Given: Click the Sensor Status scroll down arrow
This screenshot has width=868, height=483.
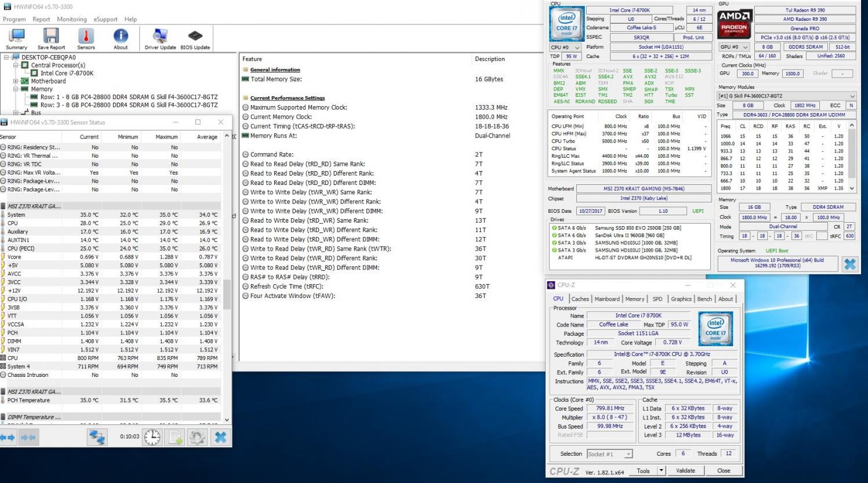Looking at the screenshot, I should pyautogui.click(x=227, y=420).
